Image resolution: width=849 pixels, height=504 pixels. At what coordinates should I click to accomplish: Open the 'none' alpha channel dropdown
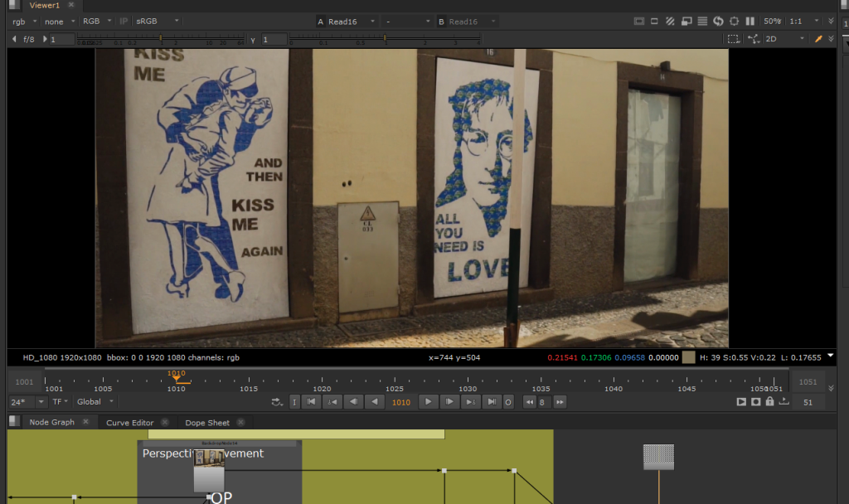click(x=60, y=21)
